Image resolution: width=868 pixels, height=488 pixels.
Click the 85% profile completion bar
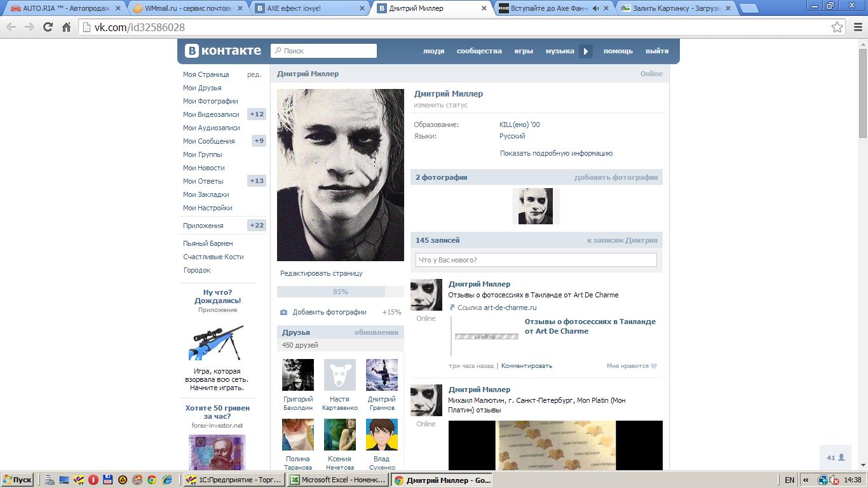tap(340, 292)
